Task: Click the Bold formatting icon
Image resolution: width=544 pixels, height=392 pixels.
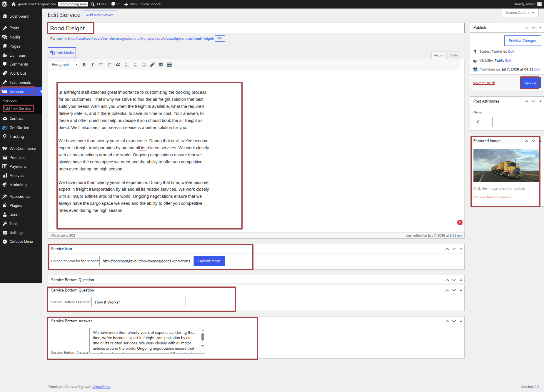Action: 84,65
